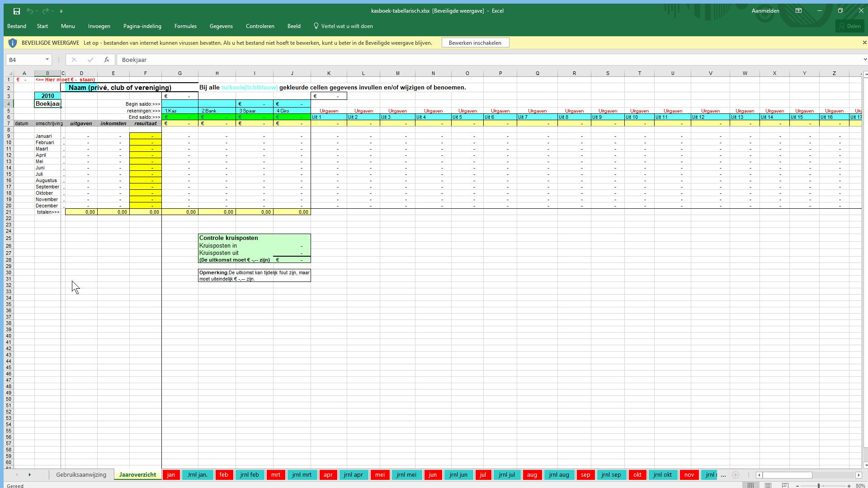Close the Protected View warning bar

[x=864, y=42]
